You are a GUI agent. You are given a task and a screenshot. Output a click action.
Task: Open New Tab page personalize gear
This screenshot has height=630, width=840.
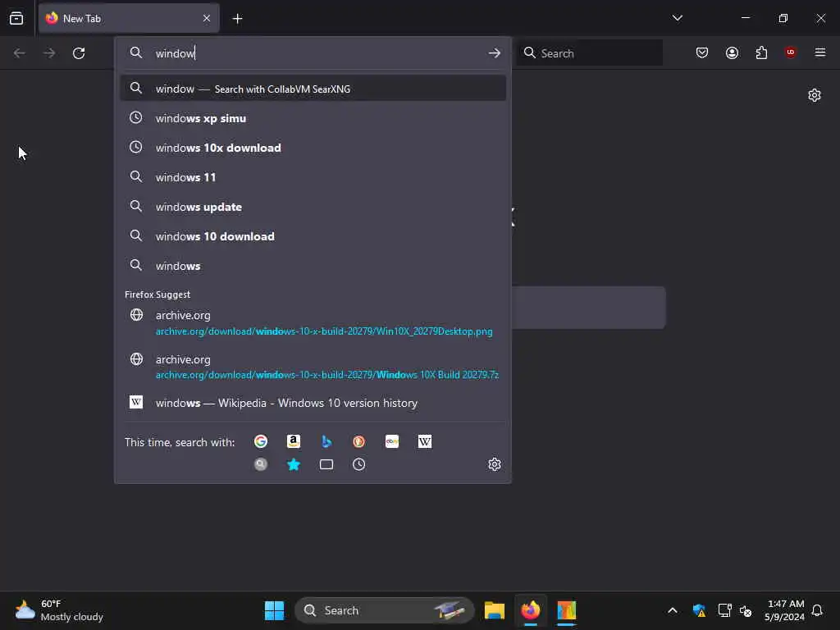(815, 95)
